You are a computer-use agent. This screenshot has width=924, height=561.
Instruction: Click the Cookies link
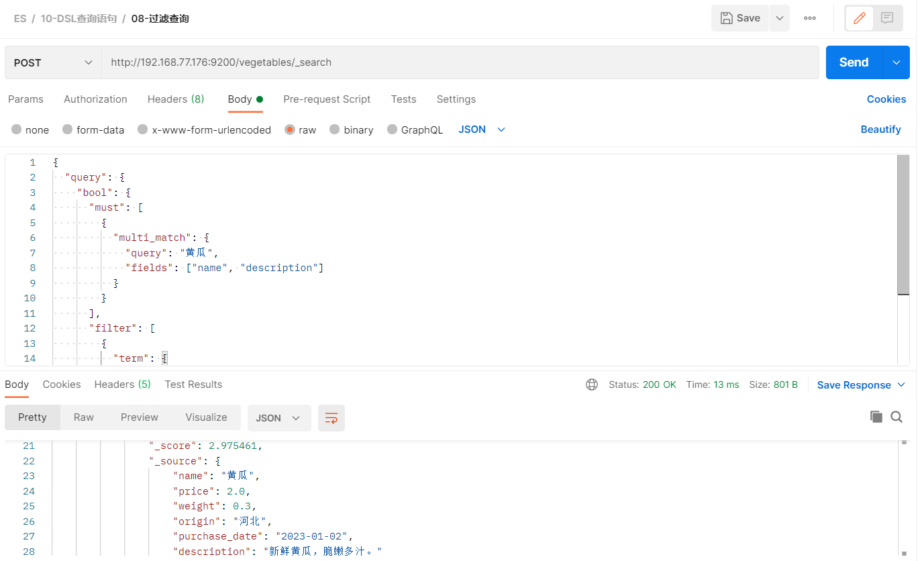point(886,99)
